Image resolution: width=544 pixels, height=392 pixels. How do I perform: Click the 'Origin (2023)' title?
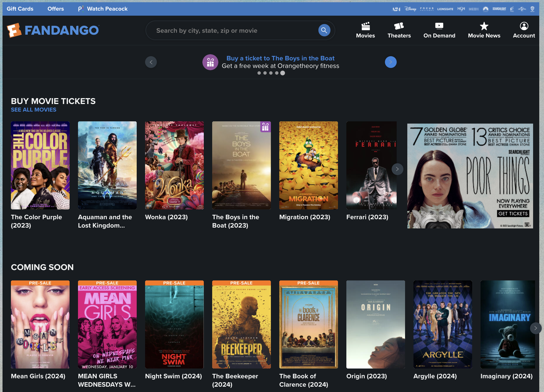pyautogui.click(x=367, y=376)
